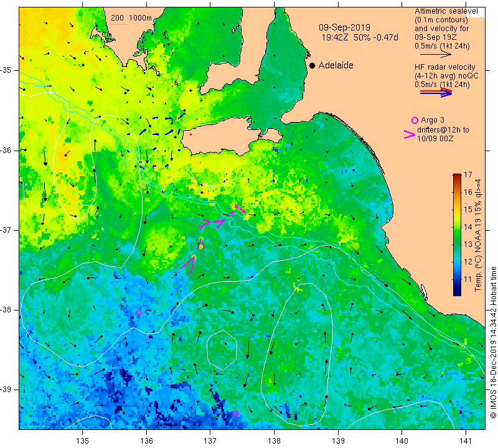Image resolution: width=498 pixels, height=448 pixels.
Task: Click the red-blue HF radar legend arrow
Action: tap(436, 92)
